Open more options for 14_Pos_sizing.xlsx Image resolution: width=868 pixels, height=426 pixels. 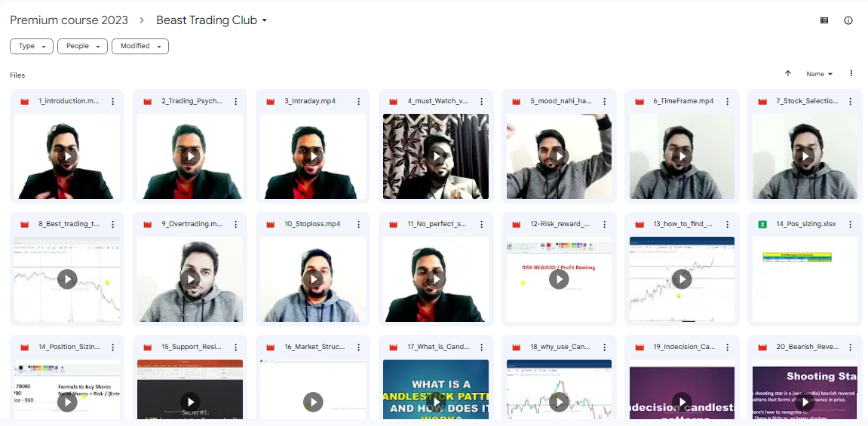[851, 224]
